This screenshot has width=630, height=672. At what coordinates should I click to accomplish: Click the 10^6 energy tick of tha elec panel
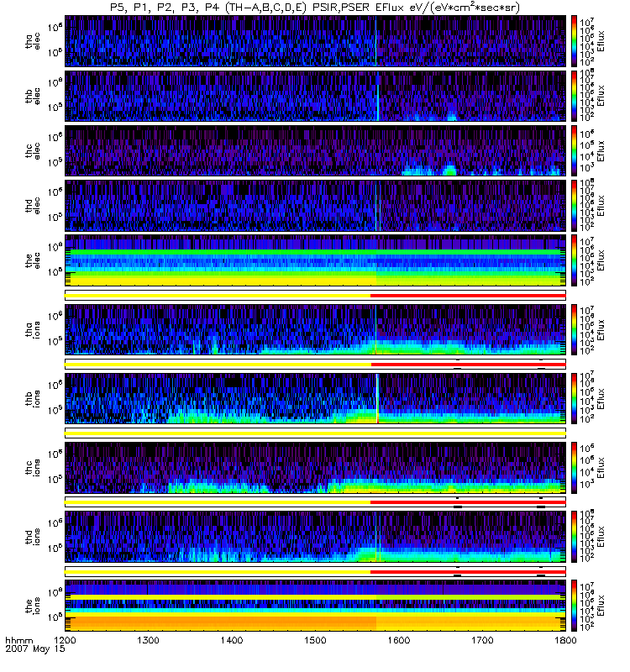[55, 28]
